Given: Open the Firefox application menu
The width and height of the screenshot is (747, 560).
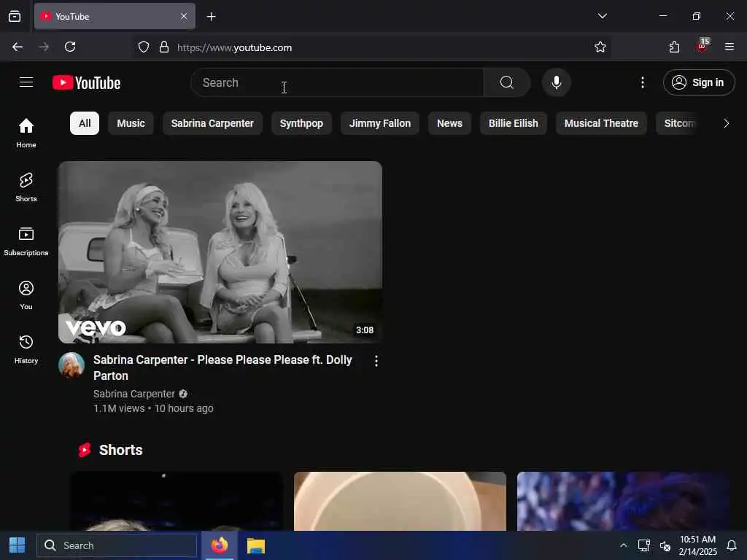Looking at the screenshot, I should (x=729, y=47).
